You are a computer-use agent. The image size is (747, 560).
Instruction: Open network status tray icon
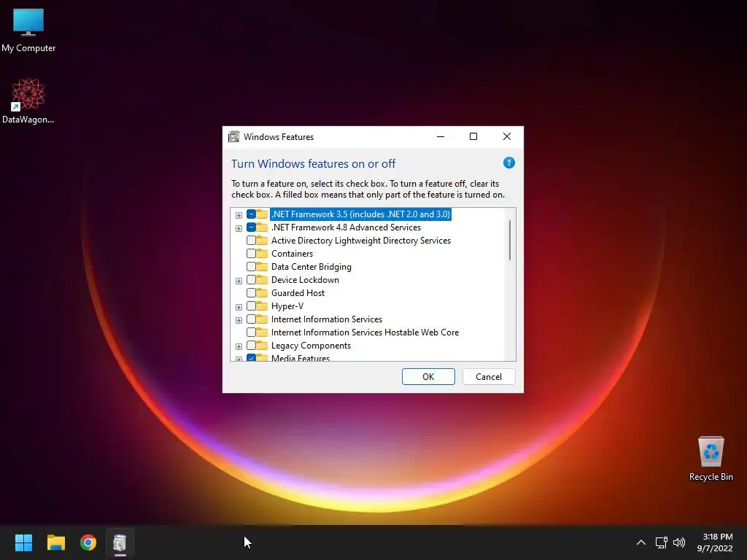point(661,542)
